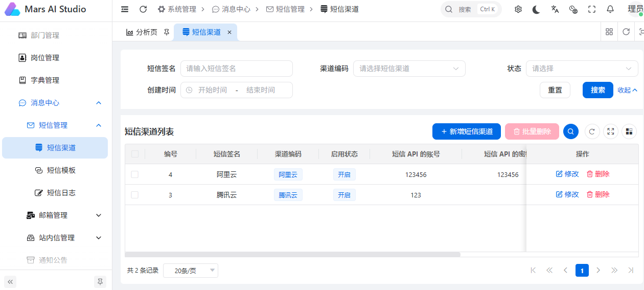644x290 pixels.
Task: Tick checkbox for row 阿里云
Action: [135, 174]
